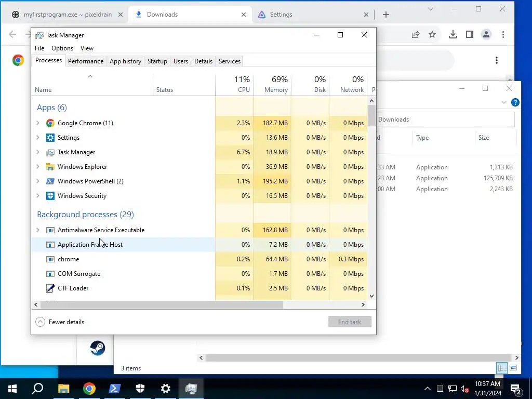This screenshot has width=532, height=399.
Task: Open Chrome downloads tray icon
Action: click(x=453, y=35)
